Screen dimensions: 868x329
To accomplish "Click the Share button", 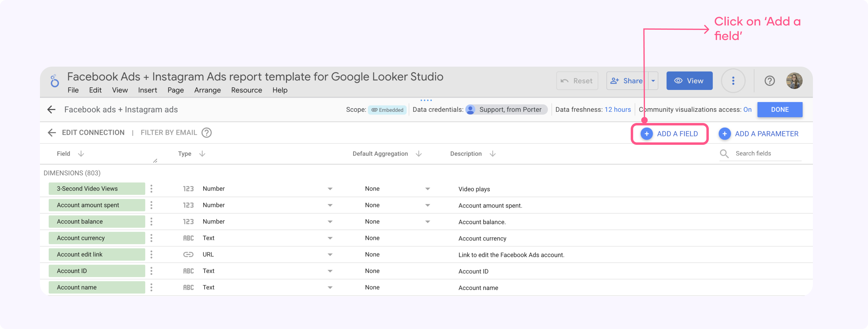I will pyautogui.click(x=627, y=81).
